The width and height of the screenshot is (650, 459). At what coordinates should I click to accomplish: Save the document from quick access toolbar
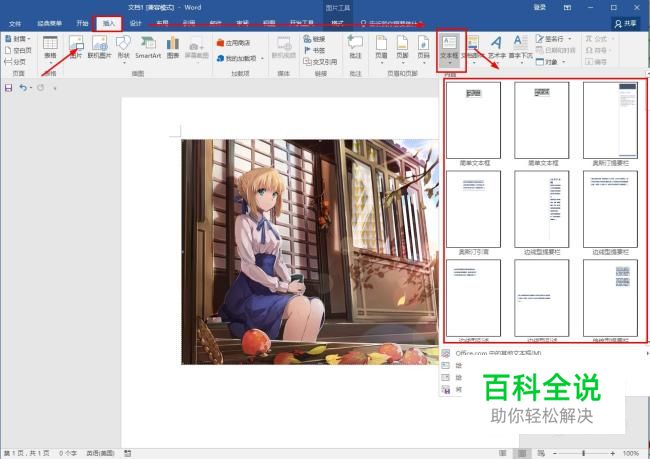(x=8, y=88)
